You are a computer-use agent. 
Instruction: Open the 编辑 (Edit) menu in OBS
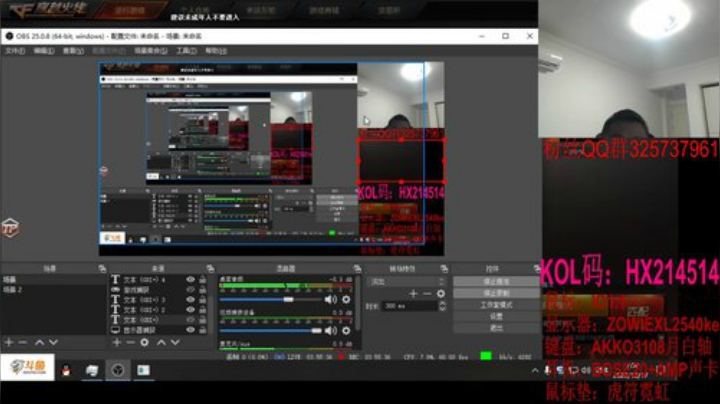tap(44, 51)
